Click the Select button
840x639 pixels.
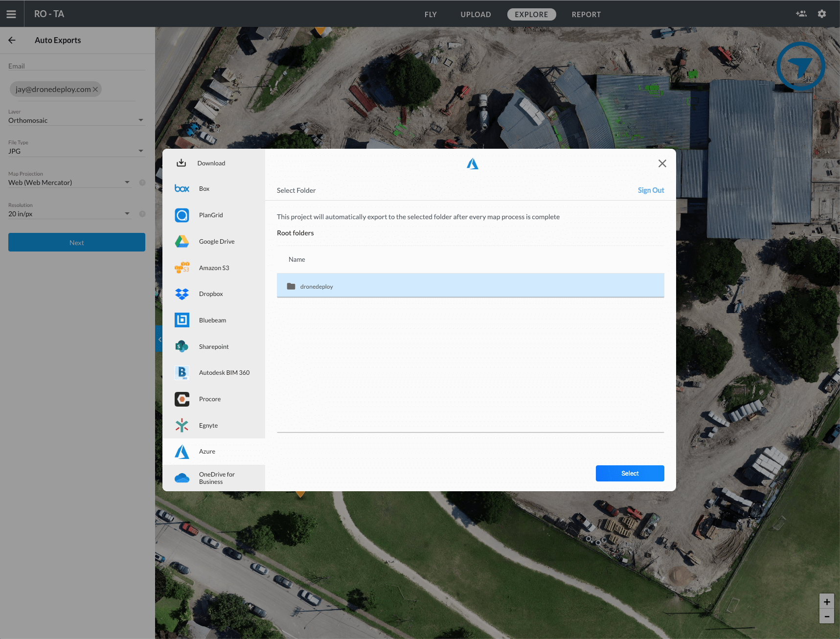[x=630, y=473]
